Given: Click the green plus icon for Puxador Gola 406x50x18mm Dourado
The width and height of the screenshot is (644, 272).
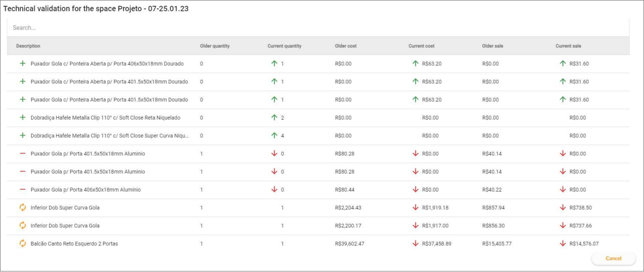Looking at the screenshot, I should tap(22, 64).
